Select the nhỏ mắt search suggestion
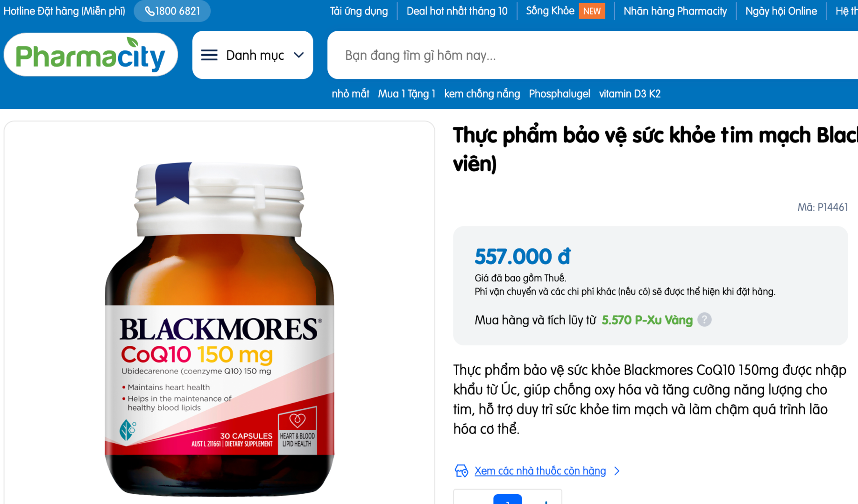The image size is (858, 504). click(x=350, y=94)
